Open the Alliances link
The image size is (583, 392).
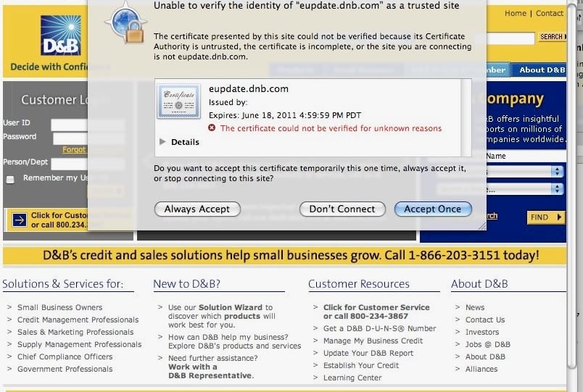click(481, 369)
